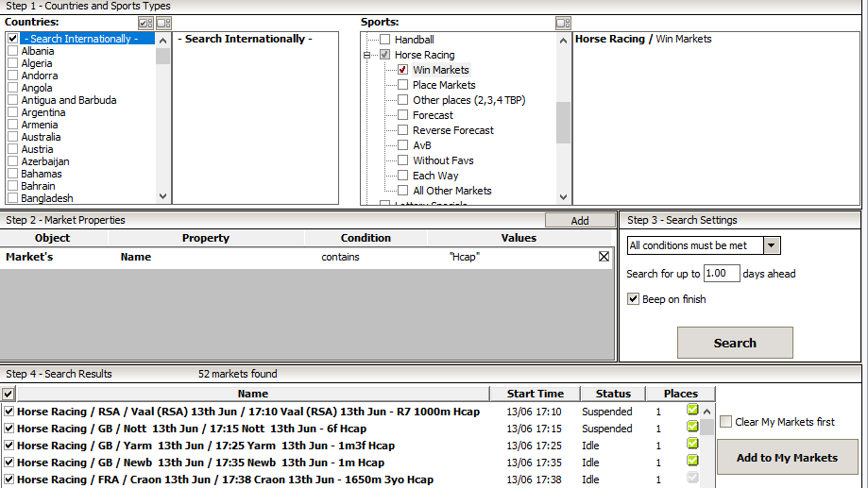Click the Property column header
This screenshot has height=488, width=868.
[205, 238]
